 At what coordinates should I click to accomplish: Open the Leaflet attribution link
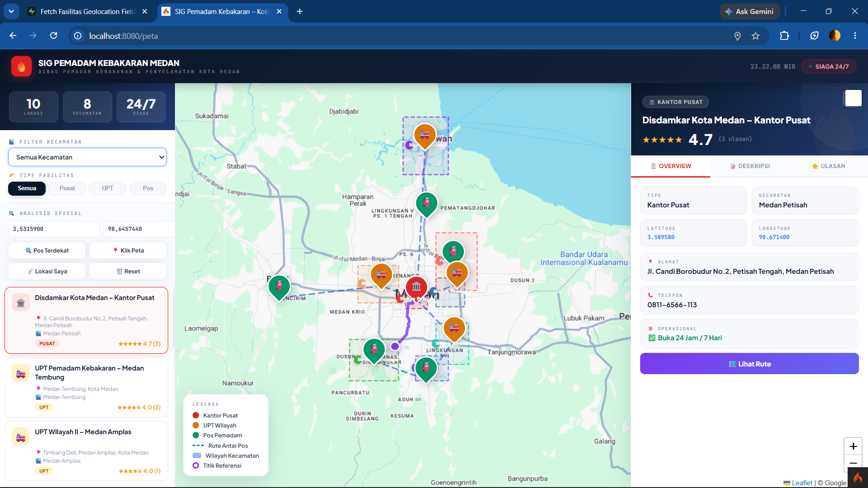coord(802,483)
